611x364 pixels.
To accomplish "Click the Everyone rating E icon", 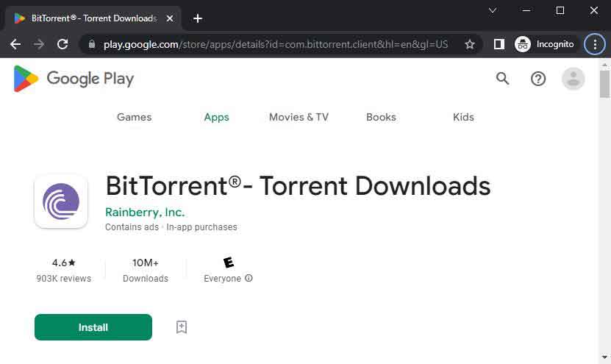I will 229,263.
